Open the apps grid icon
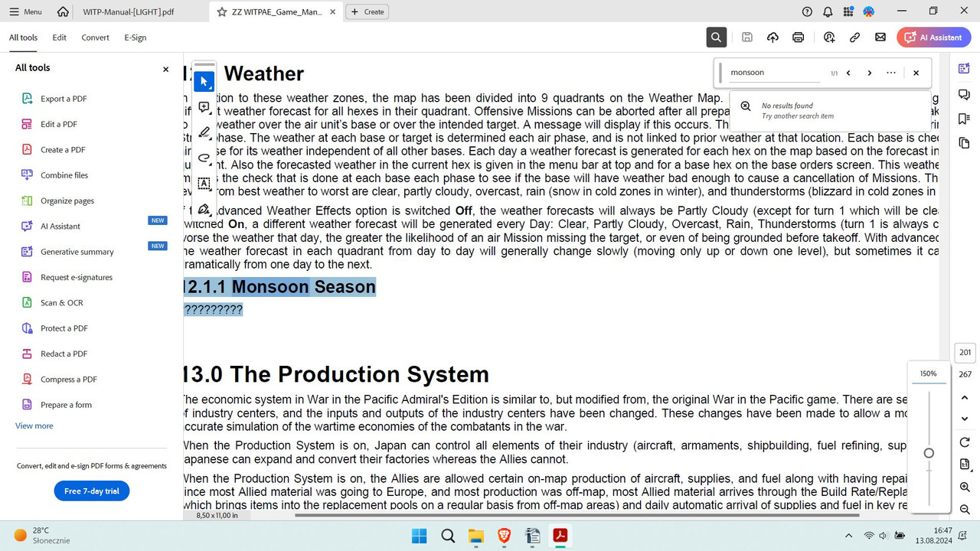Screen dimensions: 980x551 [848, 11]
